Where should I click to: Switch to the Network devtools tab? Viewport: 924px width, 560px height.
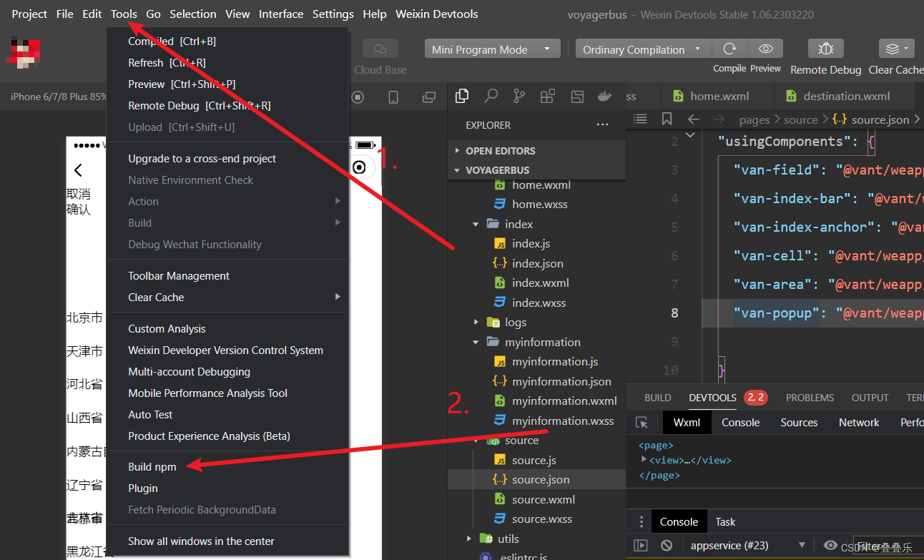[x=859, y=423]
